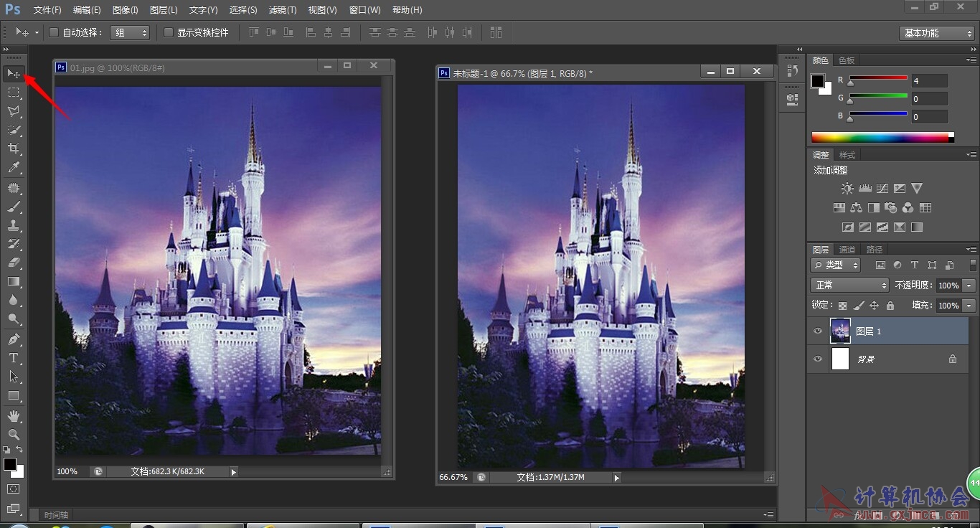Switch to the 样式 tab
The image size is (980, 528).
(847, 155)
